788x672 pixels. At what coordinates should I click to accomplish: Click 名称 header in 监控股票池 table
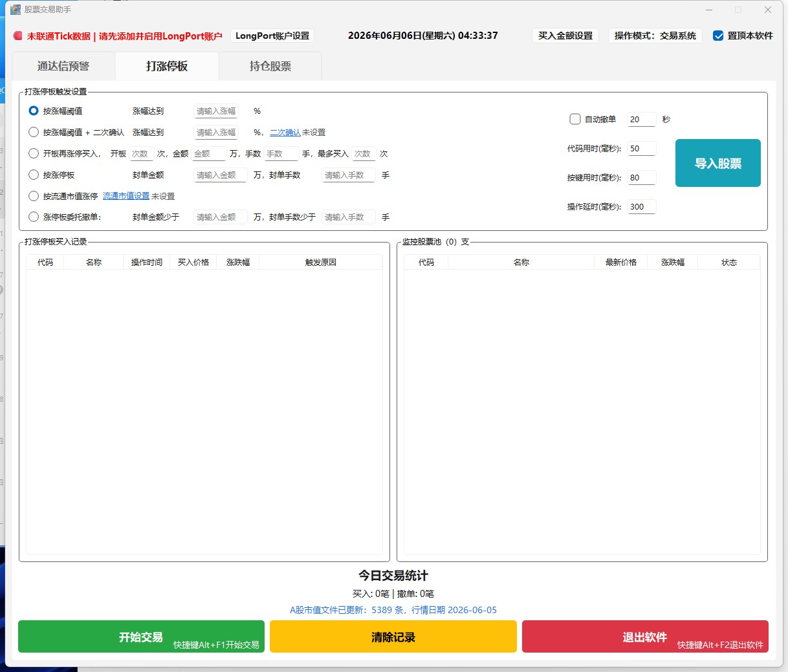click(x=521, y=262)
